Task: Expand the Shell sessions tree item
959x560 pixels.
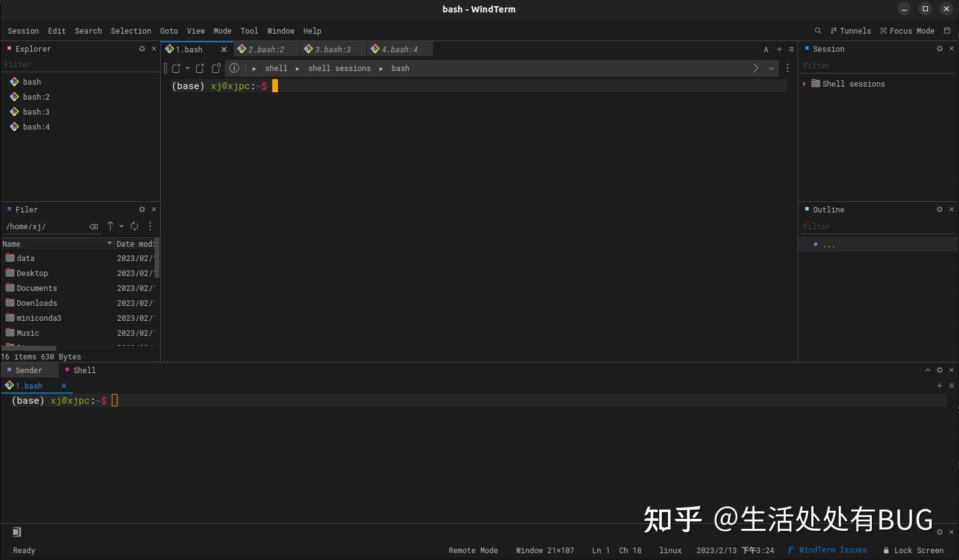Action: 804,83
